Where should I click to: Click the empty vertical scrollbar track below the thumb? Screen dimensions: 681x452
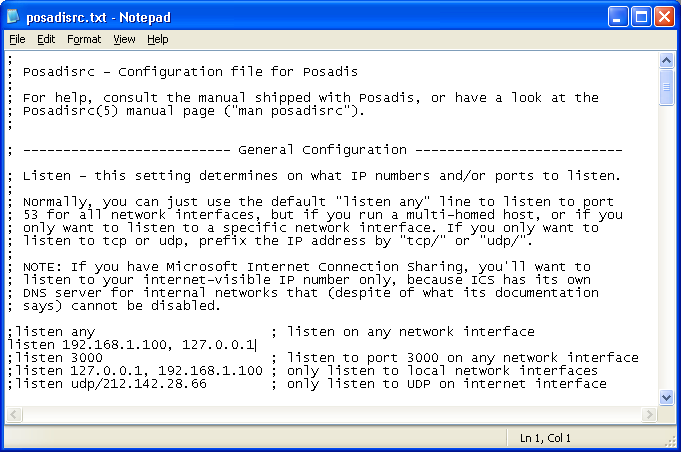tap(667, 250)
